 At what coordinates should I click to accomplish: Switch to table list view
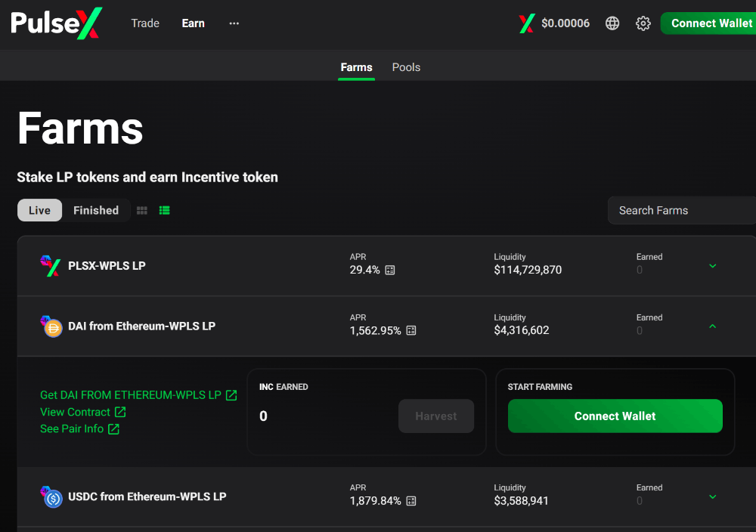click(164, 211)
